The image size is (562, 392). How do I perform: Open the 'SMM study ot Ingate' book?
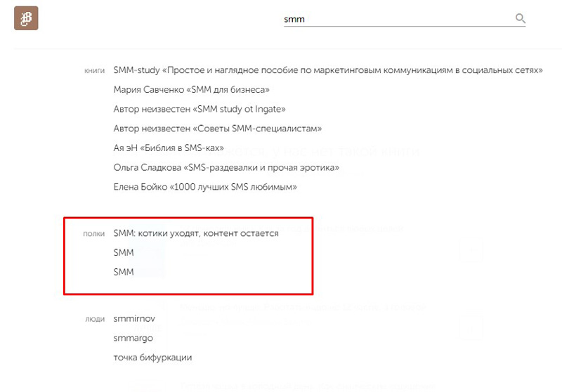coord(199,110)
